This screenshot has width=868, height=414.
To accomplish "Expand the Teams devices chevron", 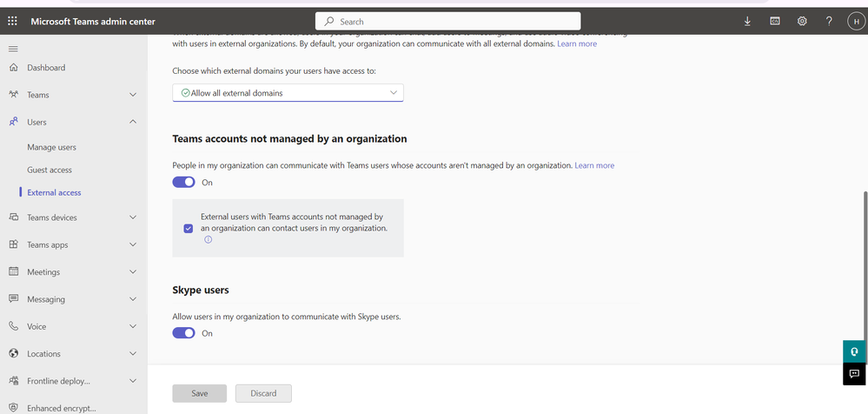I will pyautogui.click(x=133, y=217).
